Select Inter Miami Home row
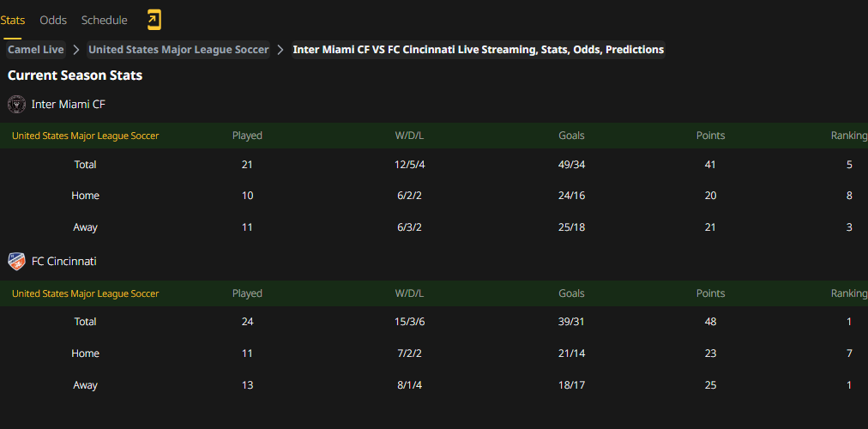 [434, 196]
